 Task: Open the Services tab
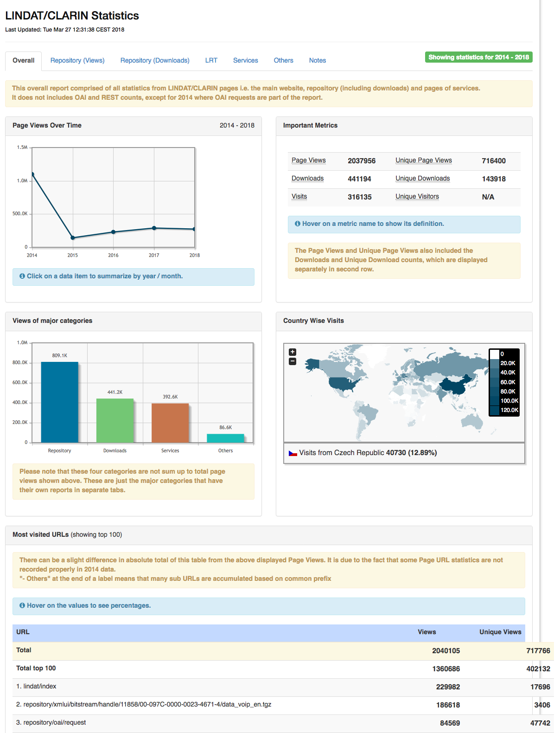point(246,61)
